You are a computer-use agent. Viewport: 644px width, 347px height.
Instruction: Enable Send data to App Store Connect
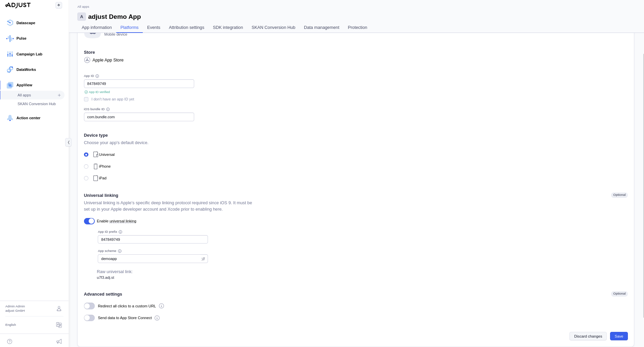pyautogui.click(x=89, y=318)
